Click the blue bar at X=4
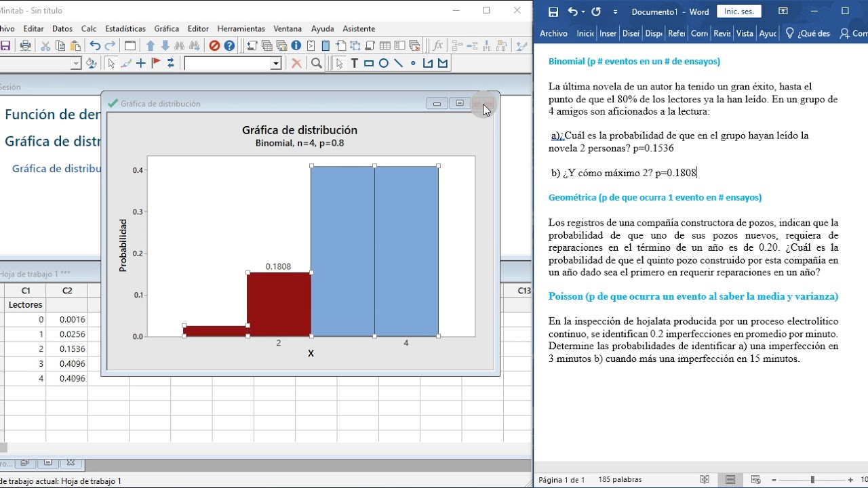Image resolution: width=868 pixels, height=488 pixels. click(406, 251)
